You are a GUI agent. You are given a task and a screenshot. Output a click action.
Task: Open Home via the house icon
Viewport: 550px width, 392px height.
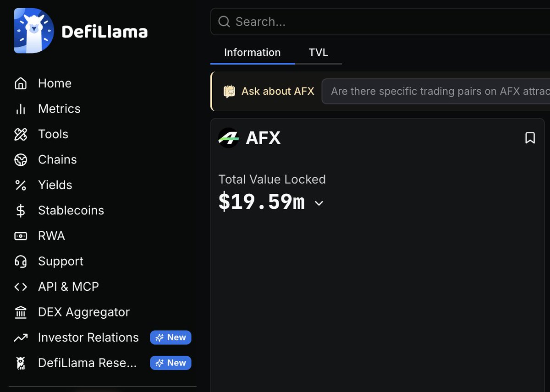[21, 83]
